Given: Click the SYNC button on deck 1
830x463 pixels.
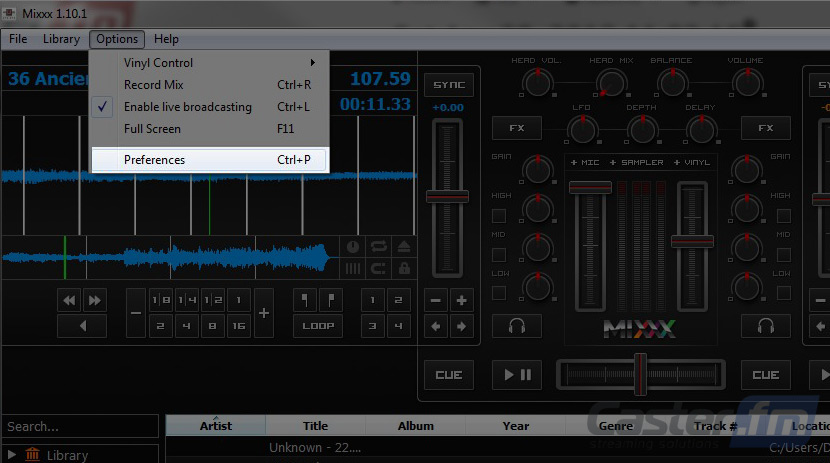Looking at the screenshot, I should coord(449,85).
